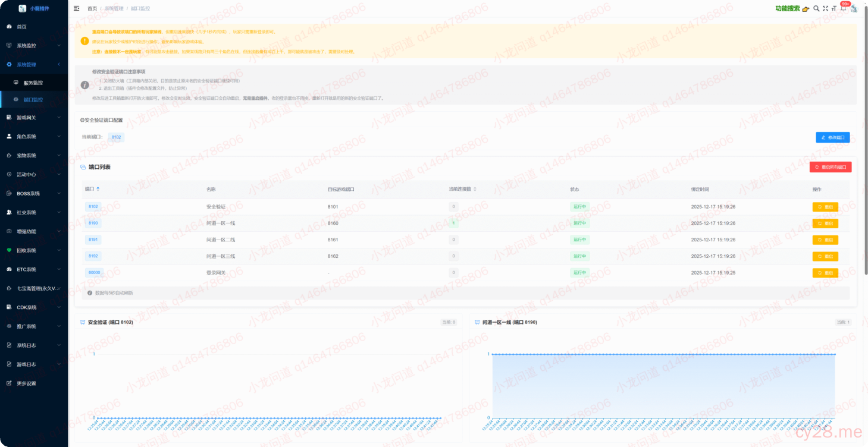Screen dimensions: 868x447
Task: Open the font size adjustment icon
Action: 834,8
